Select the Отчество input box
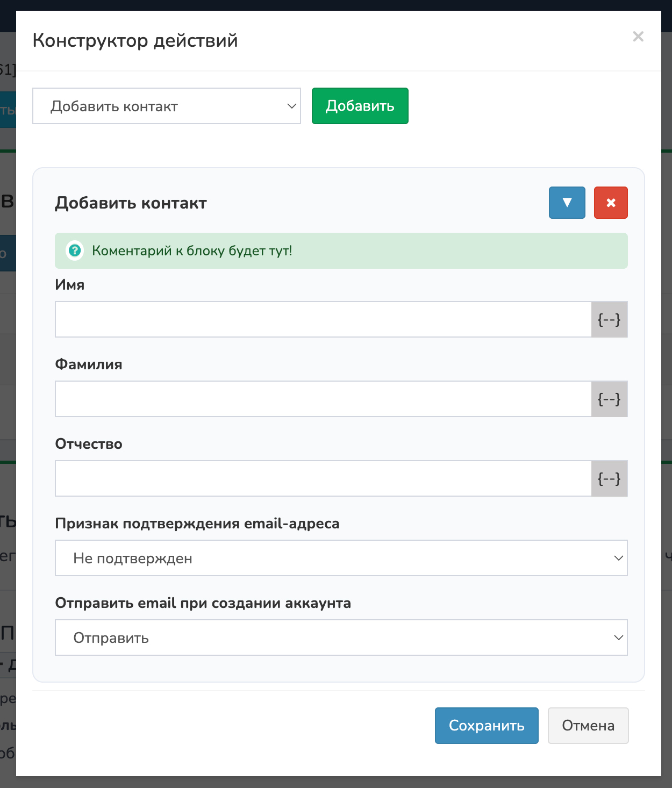 pos(323,478)
